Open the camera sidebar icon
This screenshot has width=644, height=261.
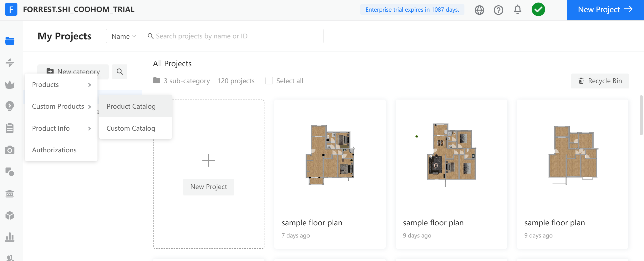click(x=10, y=150)
